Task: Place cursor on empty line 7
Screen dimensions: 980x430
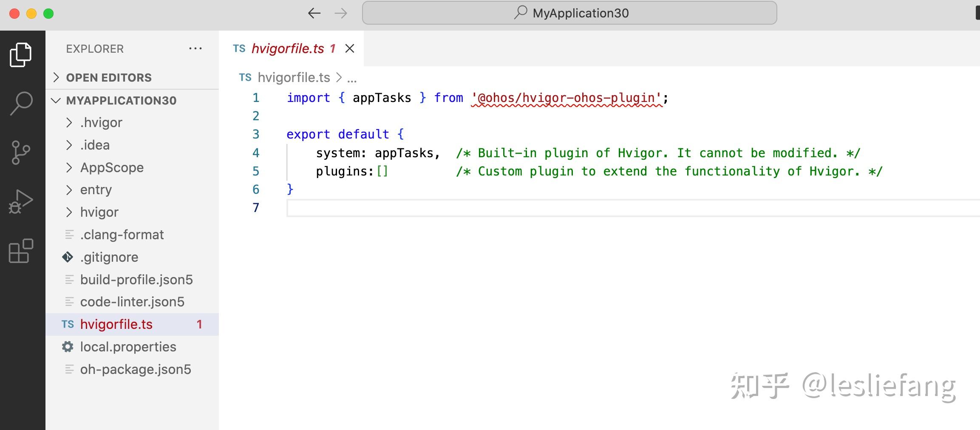Action: 633,208
